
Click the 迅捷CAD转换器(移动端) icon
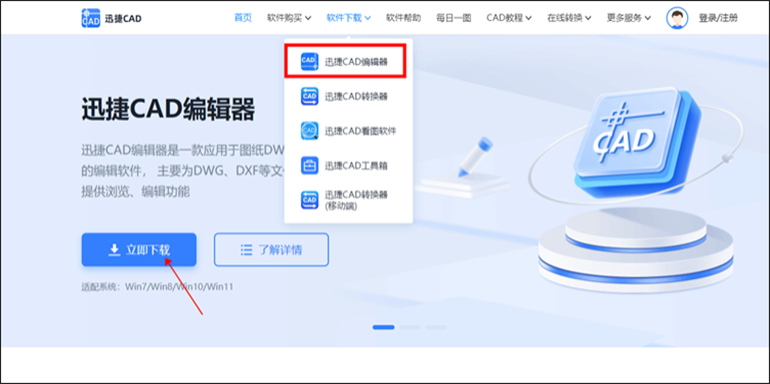coord(309,200)
